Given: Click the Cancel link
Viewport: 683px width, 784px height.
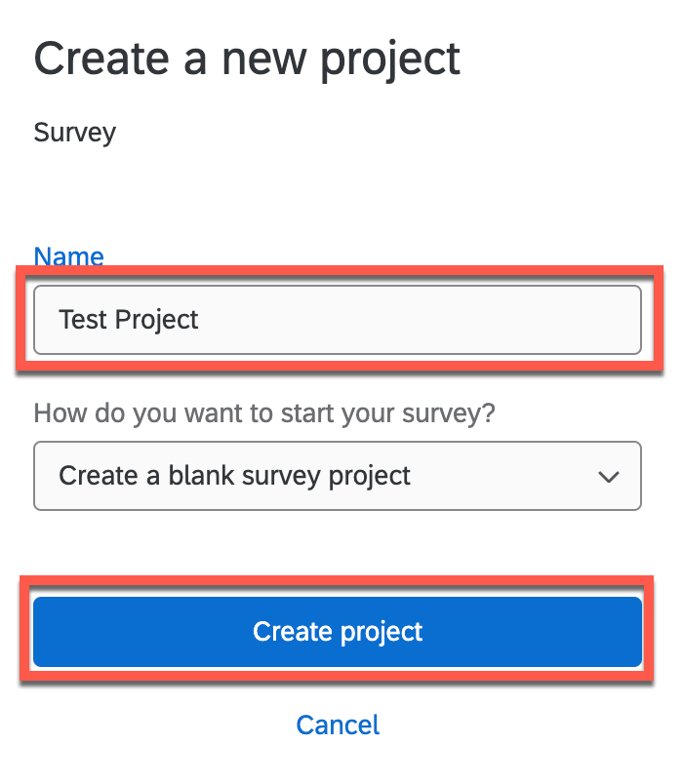Looking at the screenshot, I should 338,725.
